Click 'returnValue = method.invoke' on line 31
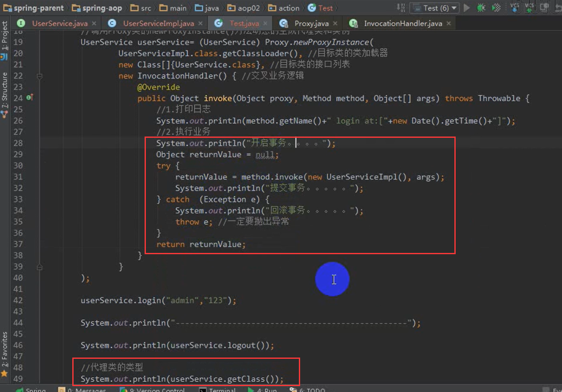 (x=239, y=177)
